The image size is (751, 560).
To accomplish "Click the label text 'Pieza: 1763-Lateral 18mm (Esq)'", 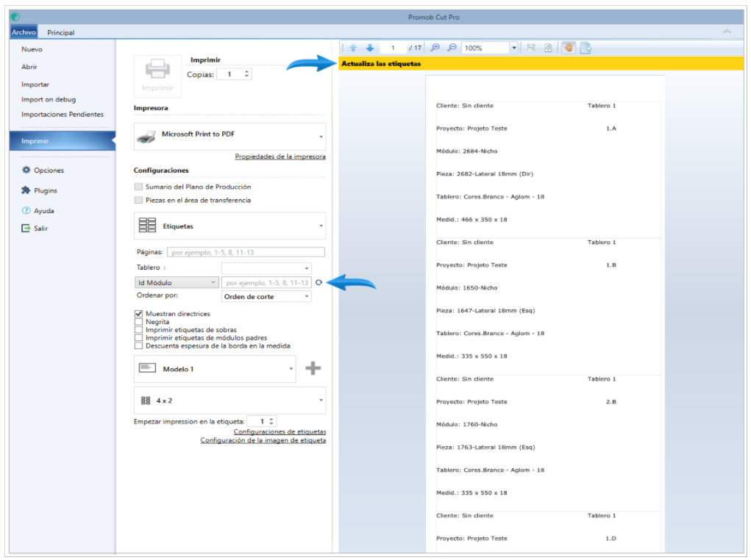I will [485, 447].
